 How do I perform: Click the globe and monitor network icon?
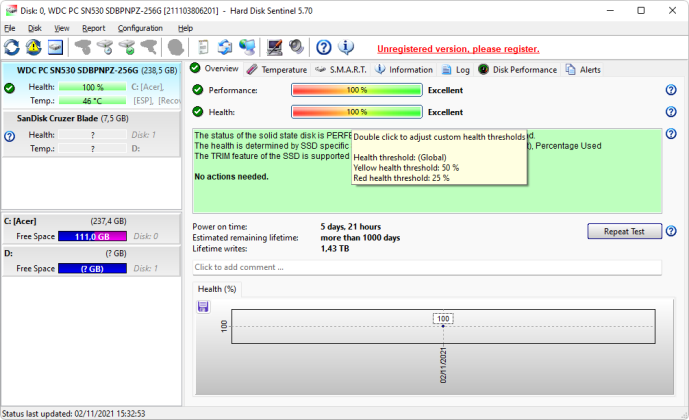pyautogui.click(x=247, y=47)
